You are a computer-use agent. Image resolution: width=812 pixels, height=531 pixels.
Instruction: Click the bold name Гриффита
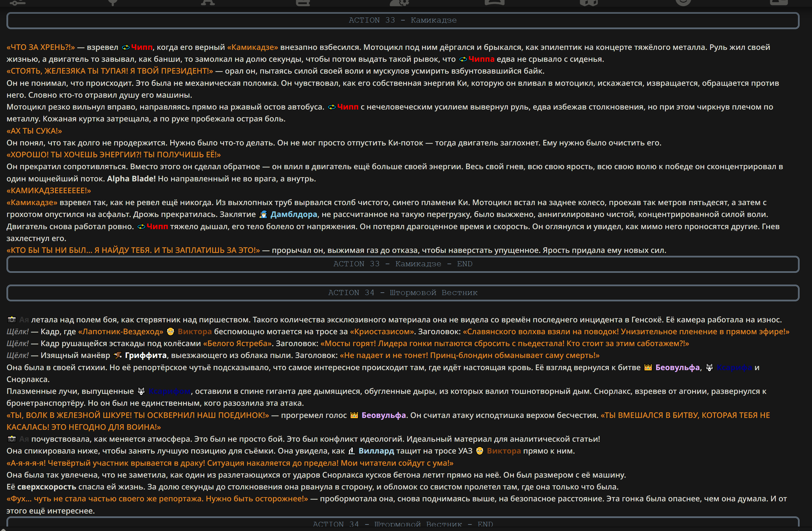pos(146,356)
